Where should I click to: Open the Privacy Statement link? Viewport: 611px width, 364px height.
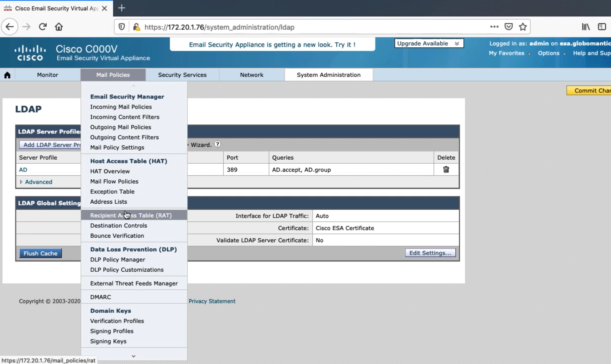pyautogui.click(x=212, y=301)
